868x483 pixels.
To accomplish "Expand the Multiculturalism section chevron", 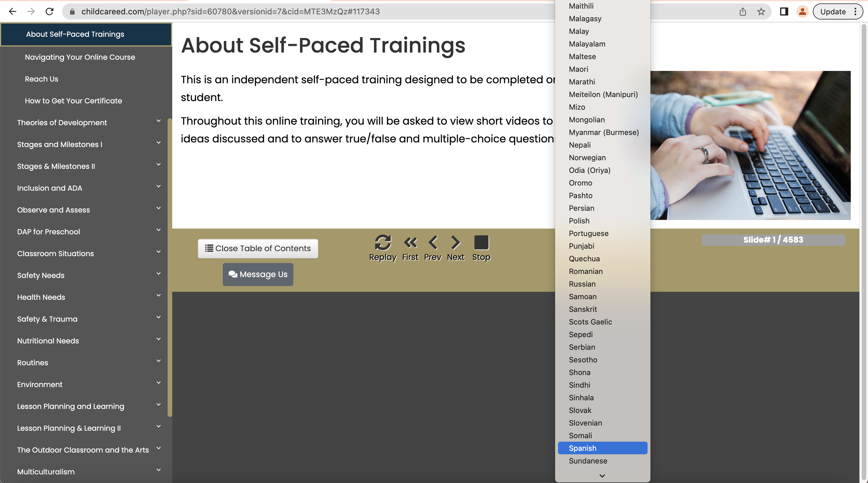I will tap(158, 470).
